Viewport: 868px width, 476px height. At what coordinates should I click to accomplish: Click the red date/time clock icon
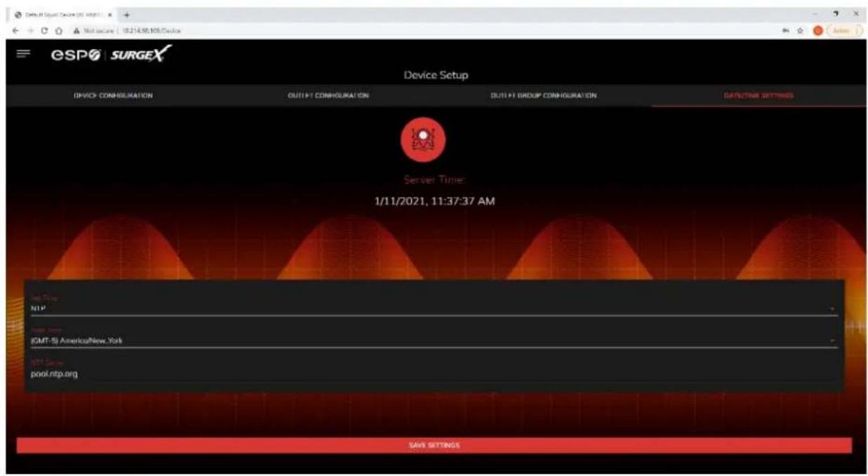click(422, 140)
